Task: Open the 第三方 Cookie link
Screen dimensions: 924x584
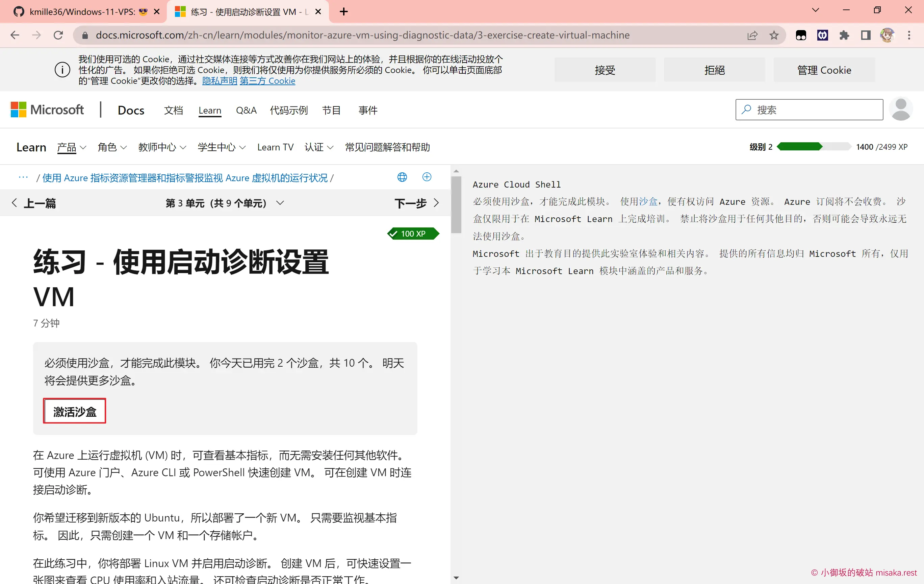Action: tap(267, 81)
